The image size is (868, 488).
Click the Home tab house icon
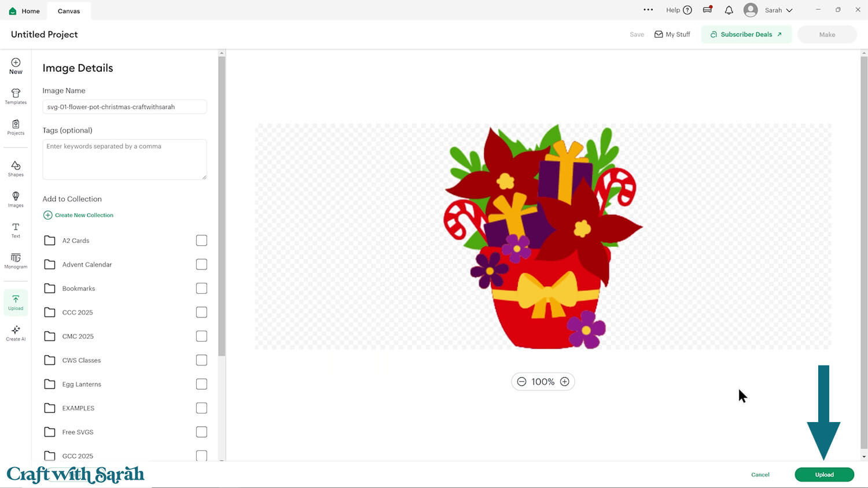(x=13, y=11)
